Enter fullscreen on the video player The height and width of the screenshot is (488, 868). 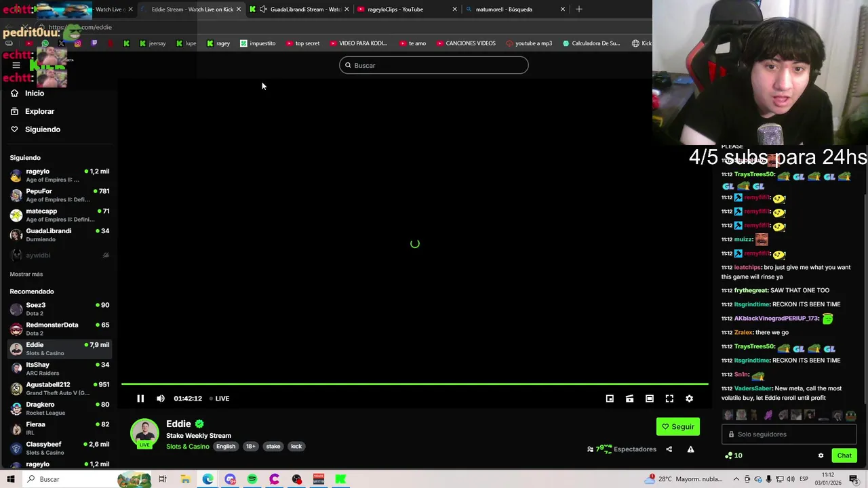tap(669, 399)
